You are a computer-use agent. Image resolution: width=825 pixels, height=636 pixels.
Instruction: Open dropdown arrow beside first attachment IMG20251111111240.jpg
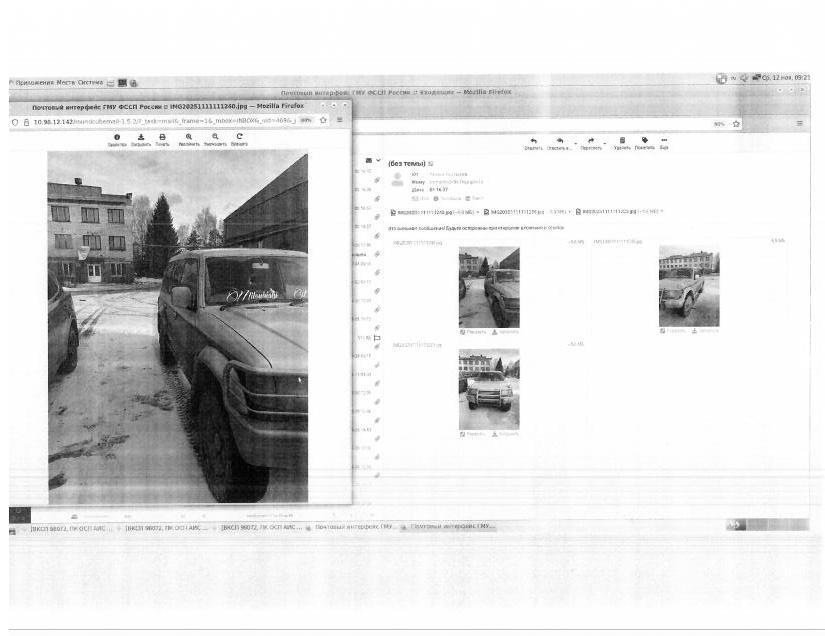[x=477, y=212]
